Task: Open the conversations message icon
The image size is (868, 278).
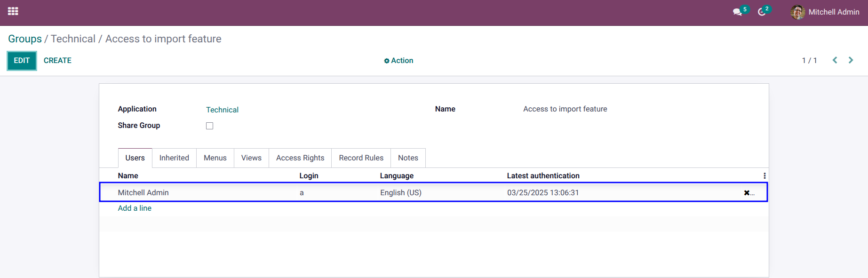Action: tap(737, 12)
